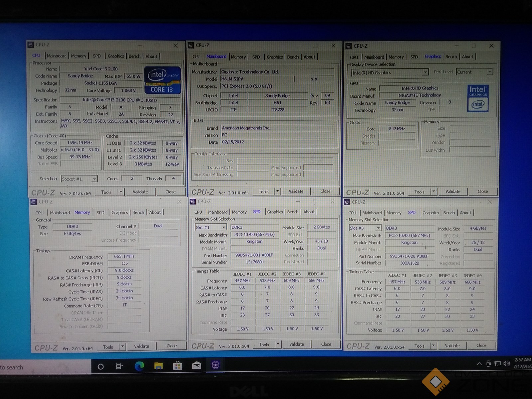Click CPU-Z title icon of Slot #1 SPD window
The image size is (532, 399).
193,201
